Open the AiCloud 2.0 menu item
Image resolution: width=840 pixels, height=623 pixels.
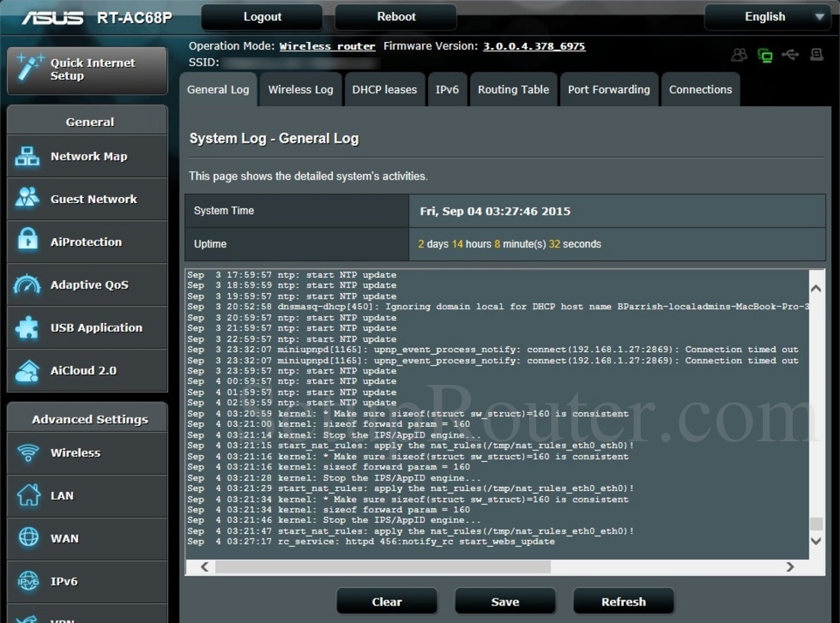(x=87, y=370)
